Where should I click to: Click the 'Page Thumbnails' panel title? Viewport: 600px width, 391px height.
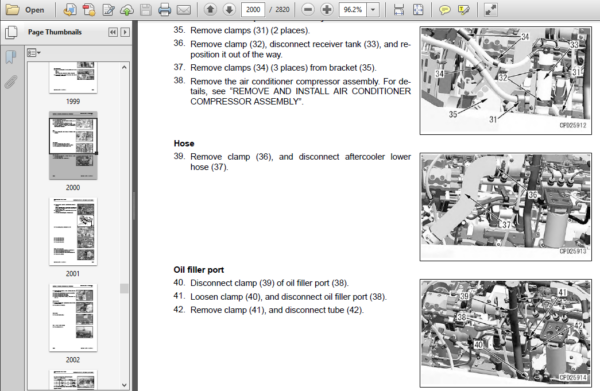[55, 32]
